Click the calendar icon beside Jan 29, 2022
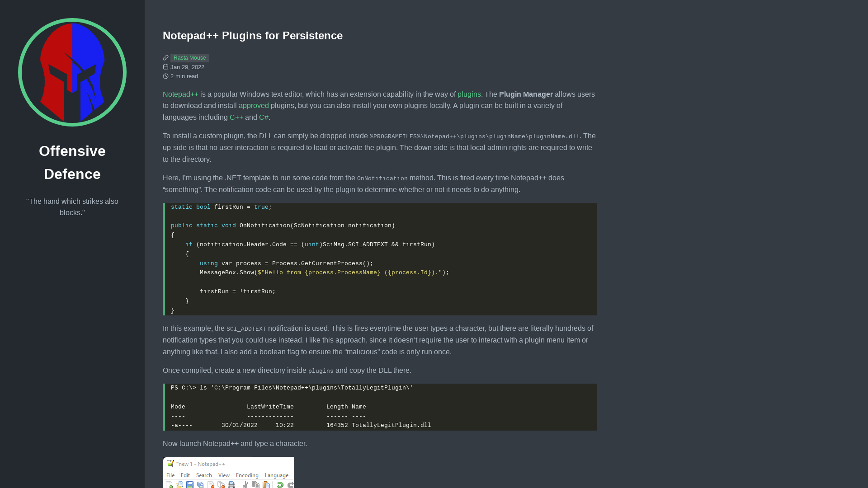This screenshot has width=868, height=488. (x=165, y=67)
